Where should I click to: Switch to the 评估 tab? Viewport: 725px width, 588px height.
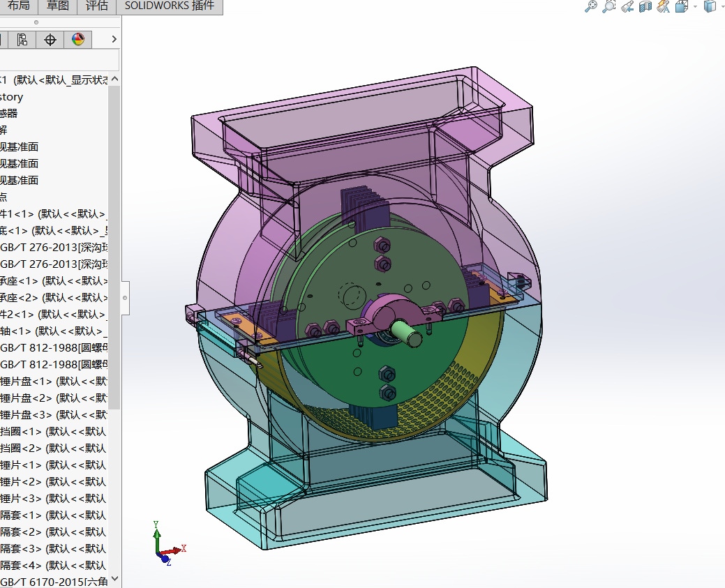tap(96, 6)
